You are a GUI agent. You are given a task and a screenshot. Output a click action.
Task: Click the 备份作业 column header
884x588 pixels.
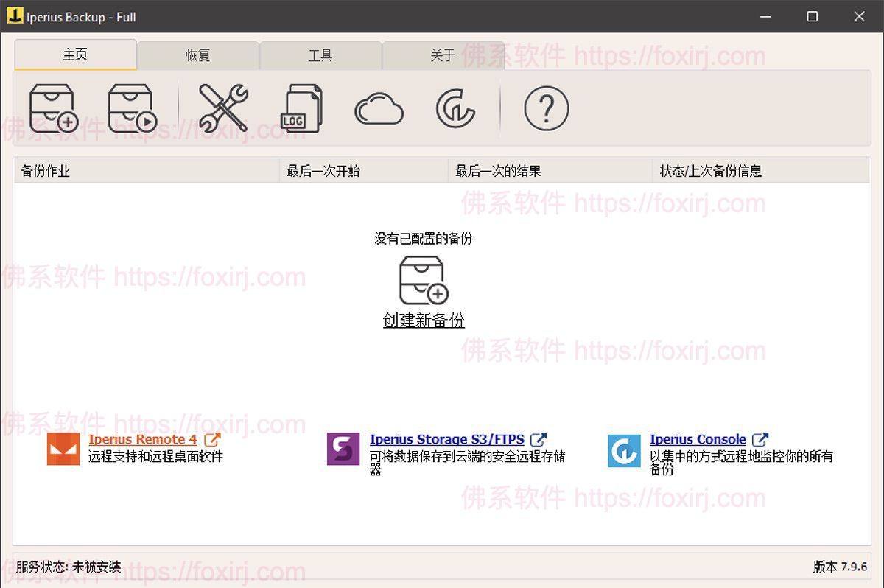click(44, 171)
